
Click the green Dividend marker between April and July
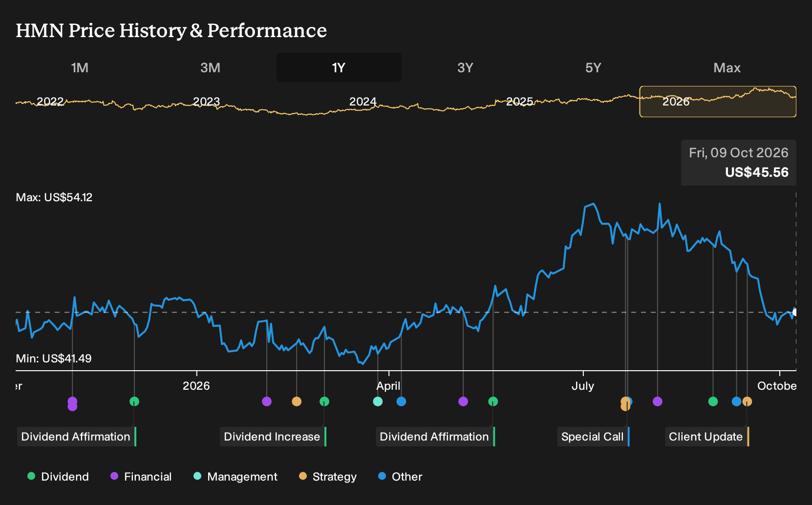click(x=493, y=401)
